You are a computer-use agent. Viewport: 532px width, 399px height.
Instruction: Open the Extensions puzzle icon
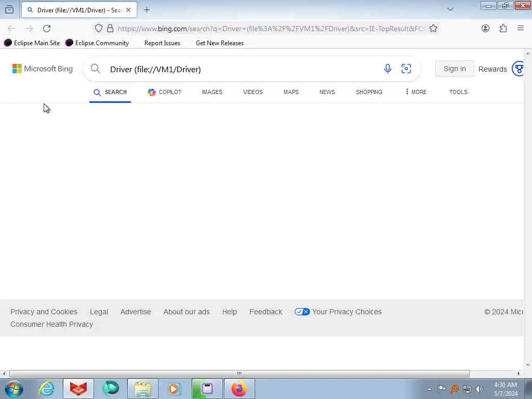(x=503, y=29)
